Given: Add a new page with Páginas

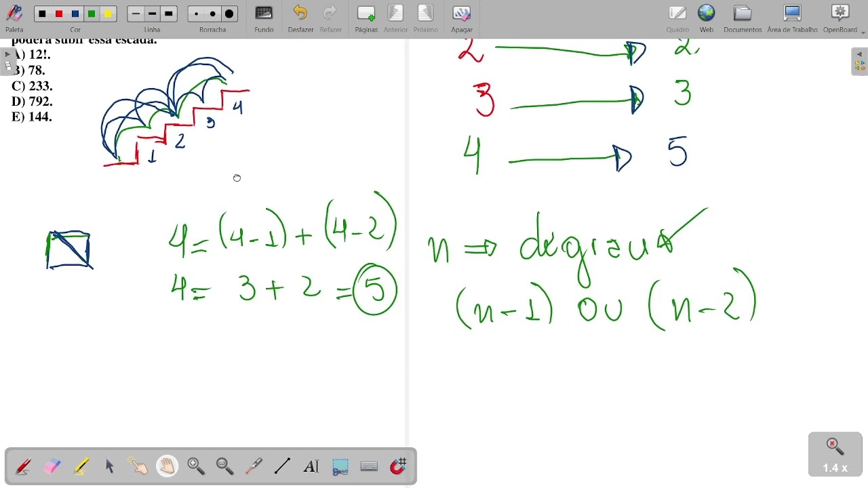Looking at the screenshot, I should tap(366, 18).
